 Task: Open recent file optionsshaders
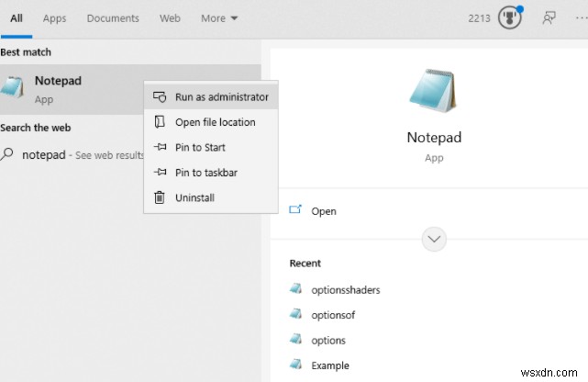tap(345, 290)
